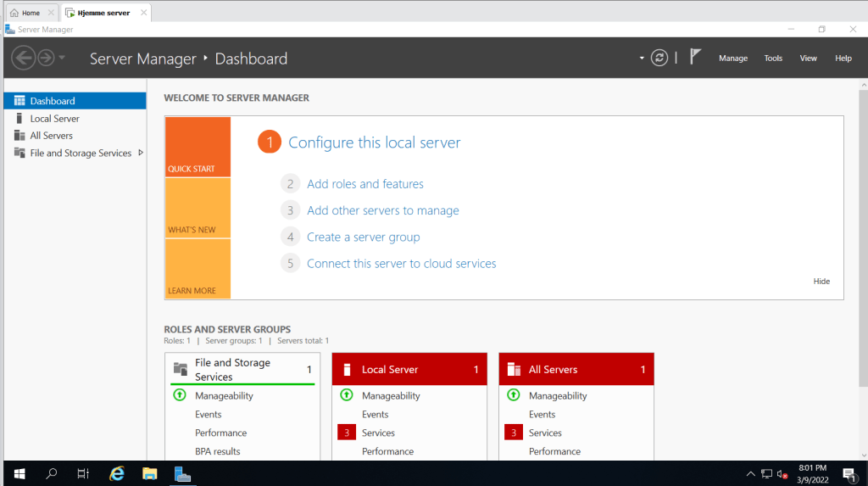
Task: Open the dropdown arrow beside the Refresh icon
Action: 642,59
